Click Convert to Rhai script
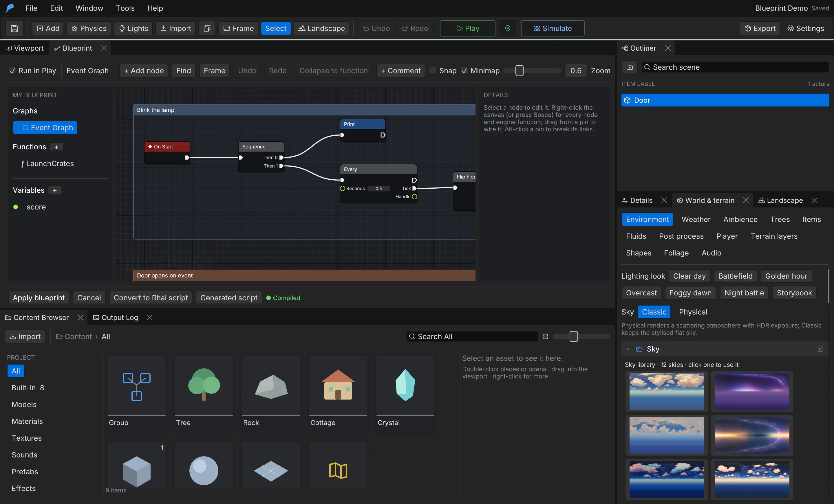 click(151, 298)
